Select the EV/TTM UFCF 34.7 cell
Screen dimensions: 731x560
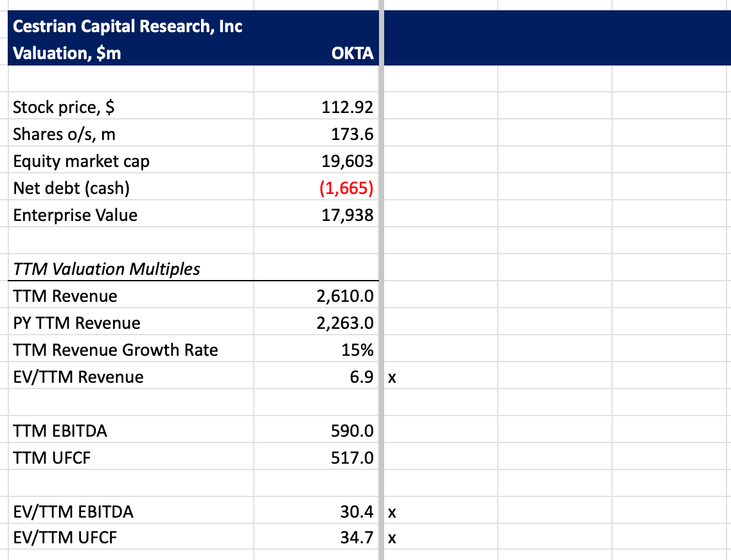(x=316, y=537)
